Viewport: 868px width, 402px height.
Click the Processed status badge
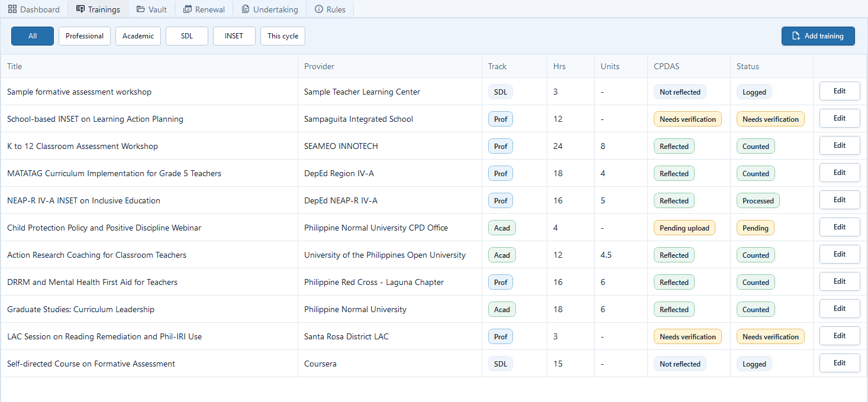(x=758, y=200)
